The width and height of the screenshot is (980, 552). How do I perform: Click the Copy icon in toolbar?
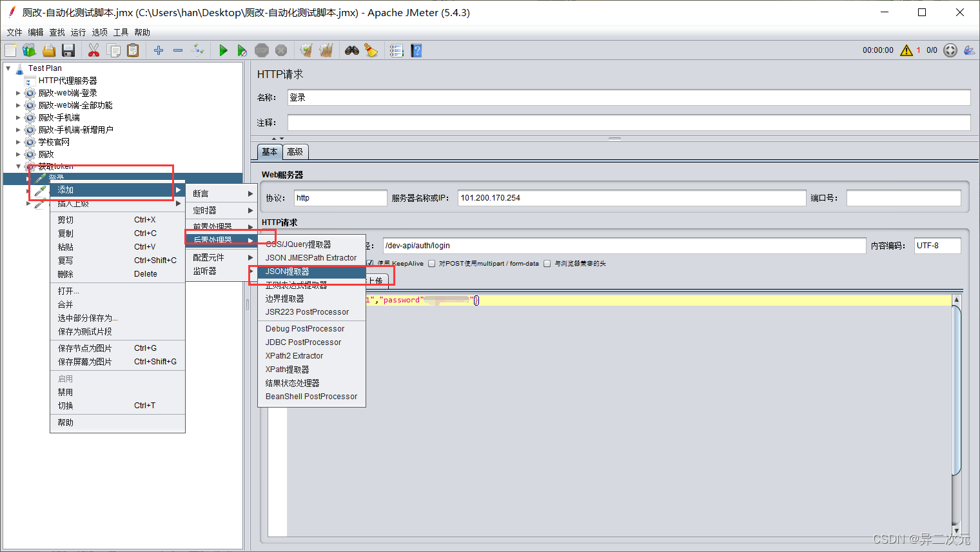tap(113, 50)
